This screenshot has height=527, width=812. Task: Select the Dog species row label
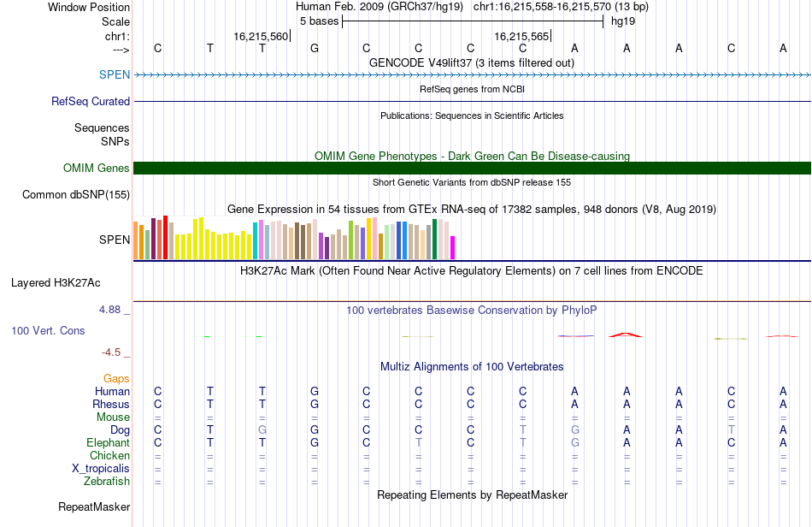click(121, 430)
